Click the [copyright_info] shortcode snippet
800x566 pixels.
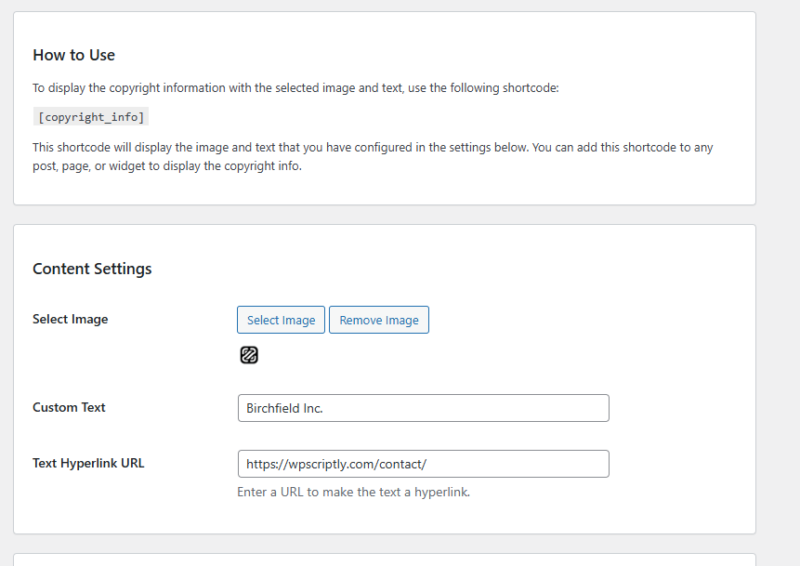point(91,117)
